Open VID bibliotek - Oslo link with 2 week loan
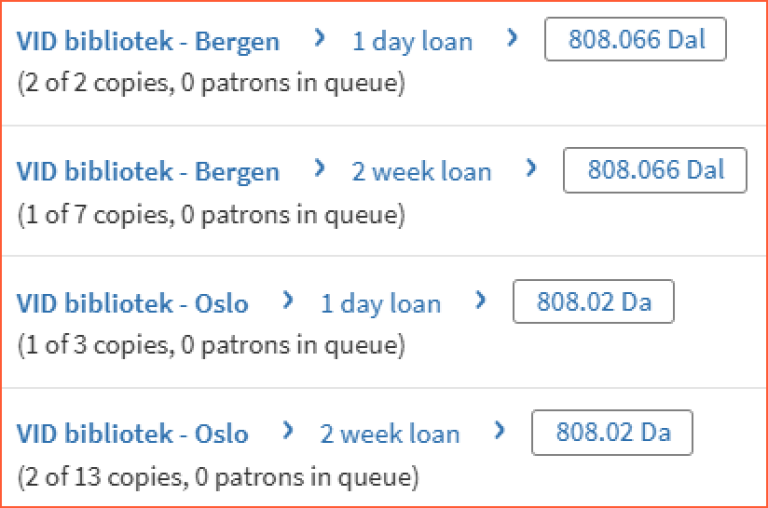The image size is (768, 508). point(132,434)
